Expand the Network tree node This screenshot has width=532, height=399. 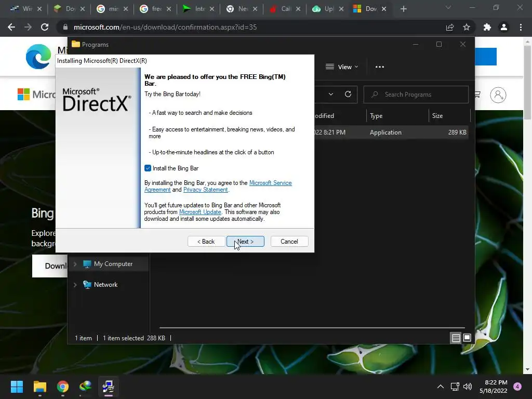coord(75,285)
